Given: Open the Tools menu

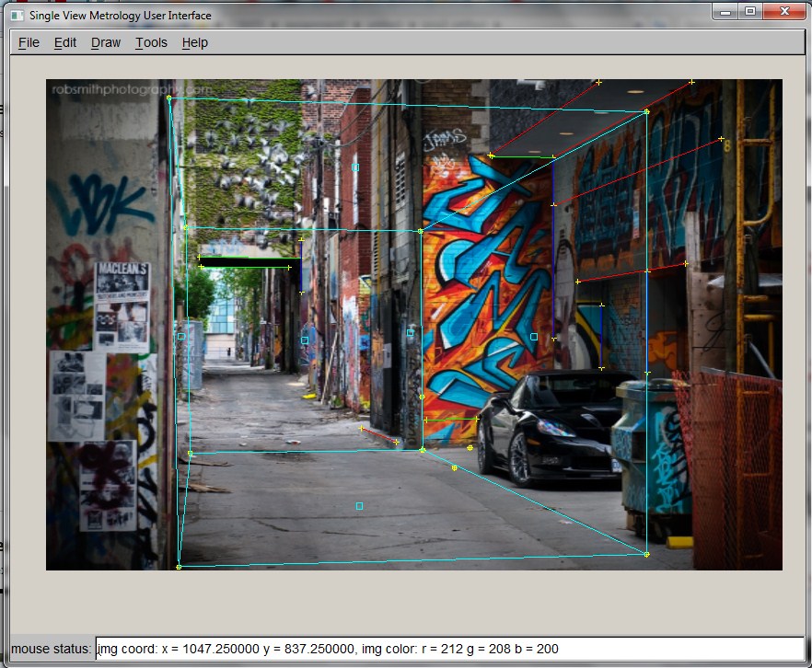Looking at the screenshot, I should pyautogui.click(x=151, y=43).
